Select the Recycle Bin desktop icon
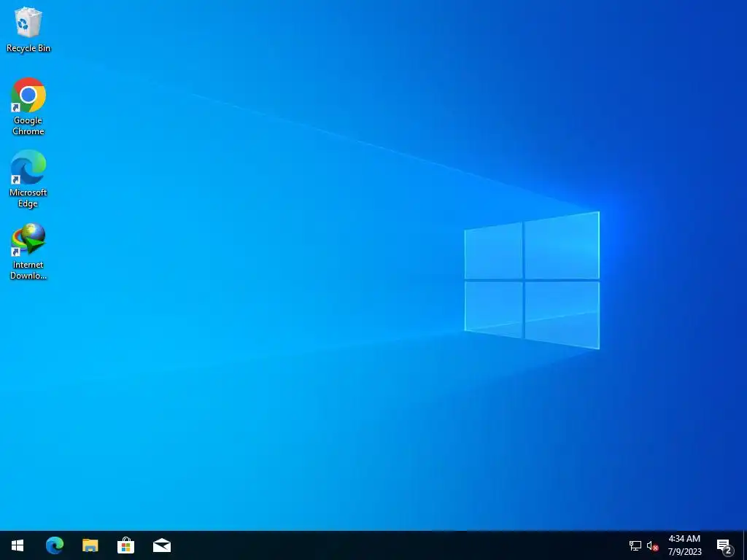Image resolution: width=747 pixels, height=560 pixels. click(28, 29)
